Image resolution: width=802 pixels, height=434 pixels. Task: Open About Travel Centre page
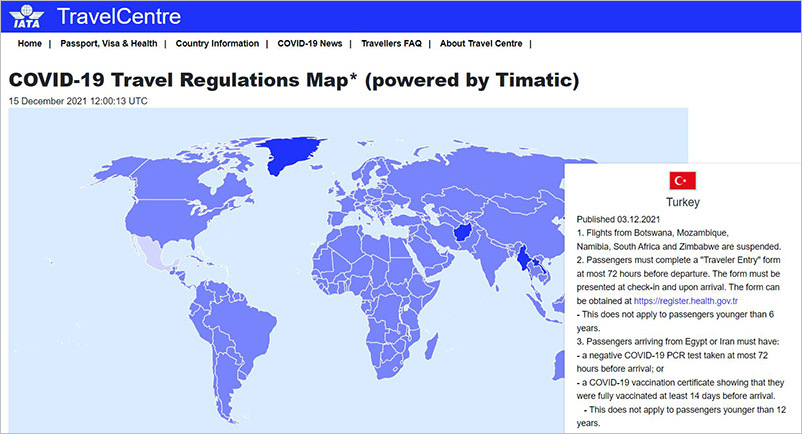click(x=481, y=43)
